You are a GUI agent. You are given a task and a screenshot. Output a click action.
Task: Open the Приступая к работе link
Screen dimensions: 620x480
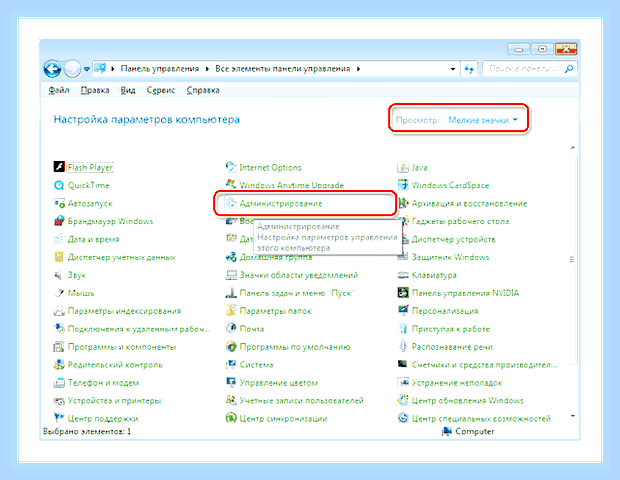[x=451, y=329]
